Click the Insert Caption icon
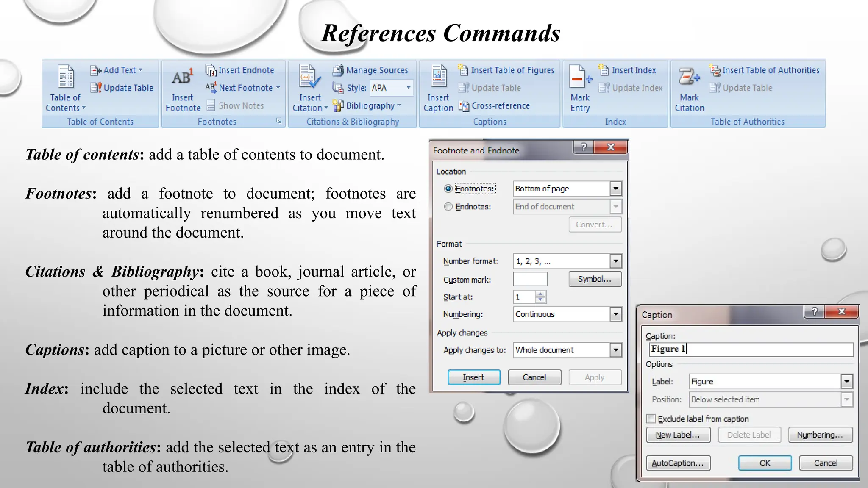 [439, 77]
